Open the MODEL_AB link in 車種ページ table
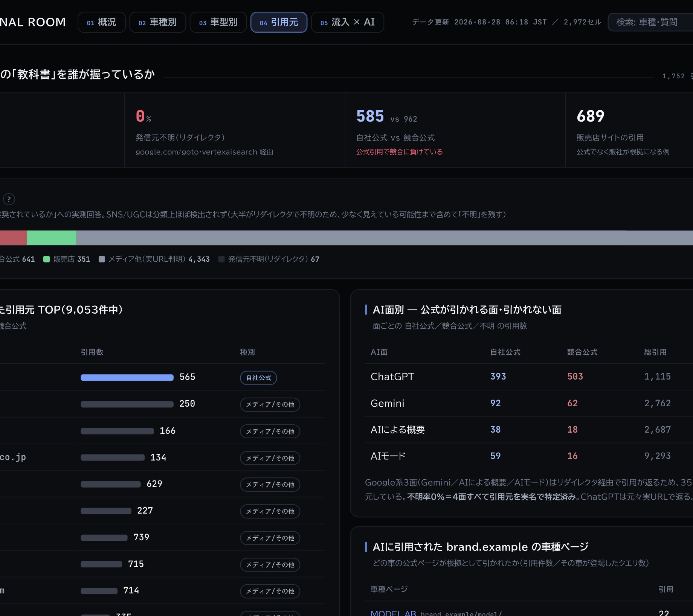This screenshot has width=693, height=616. [x=393, y=613]
